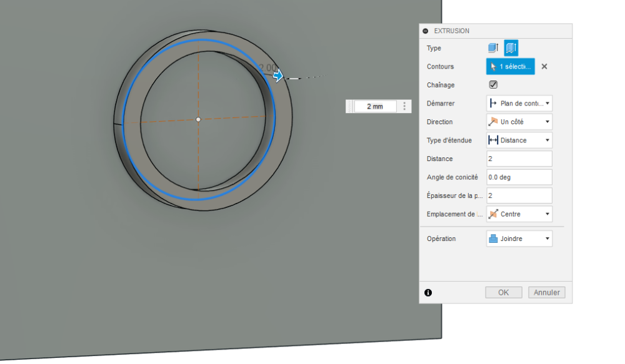This screenshot has height=364, width=625.
Task: Click the info icon at the dialog bottom
Action: (428, 293)
